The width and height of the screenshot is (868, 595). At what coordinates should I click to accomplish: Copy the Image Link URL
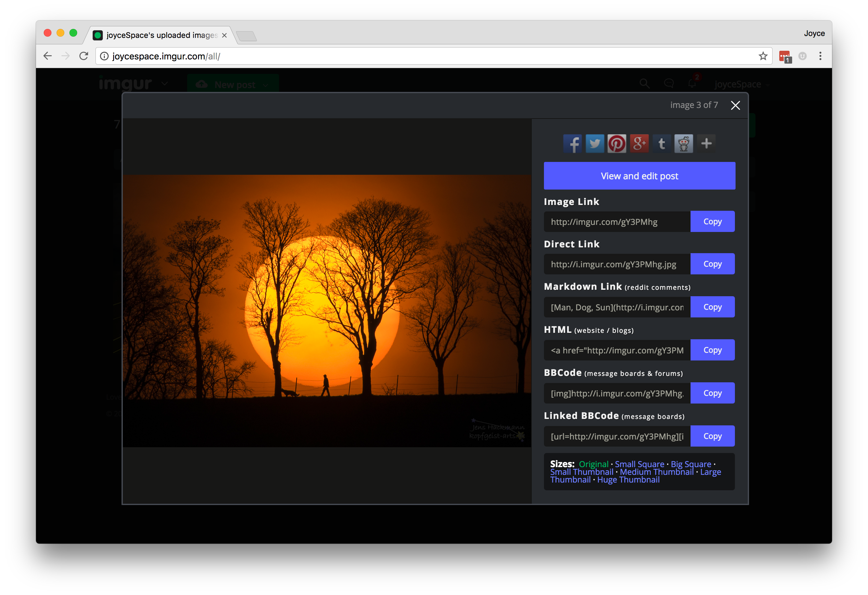[x=712, y=221]
